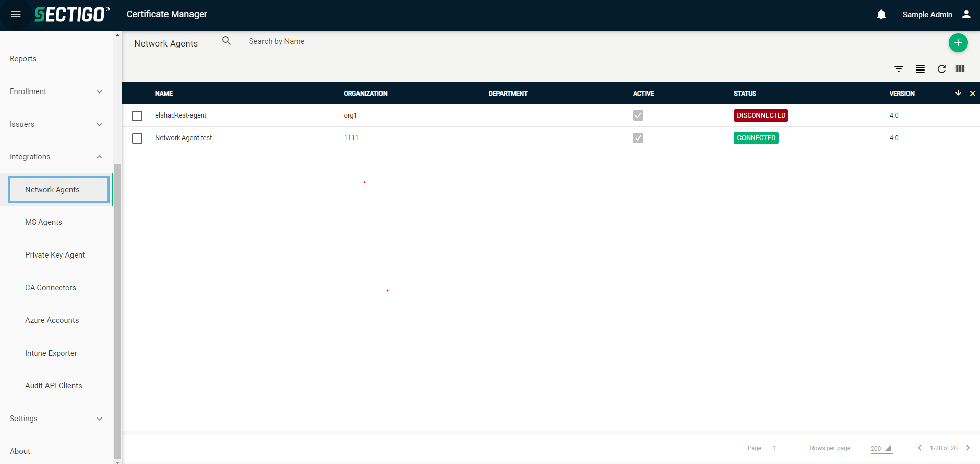
Task: Click the 1111 organization cell
Action: tap(351, 138)
